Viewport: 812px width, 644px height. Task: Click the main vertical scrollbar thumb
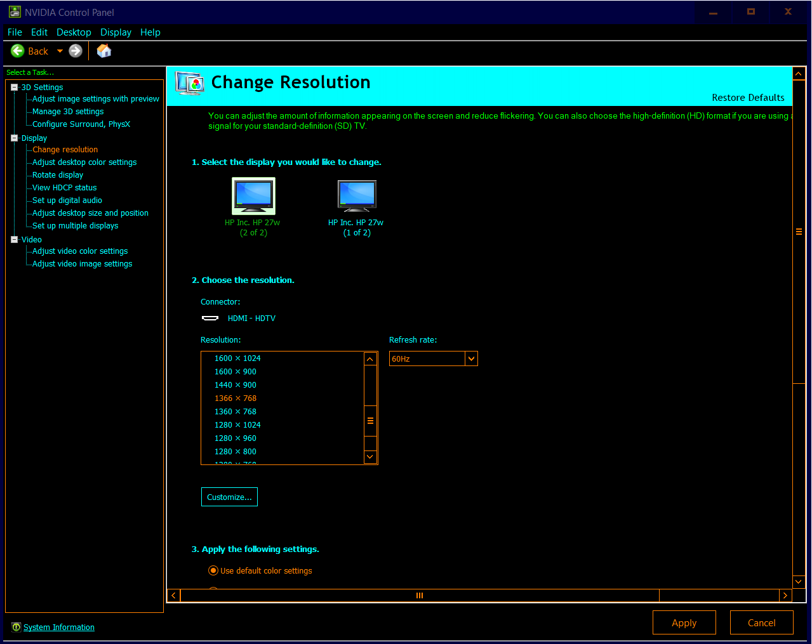point(799,232)
